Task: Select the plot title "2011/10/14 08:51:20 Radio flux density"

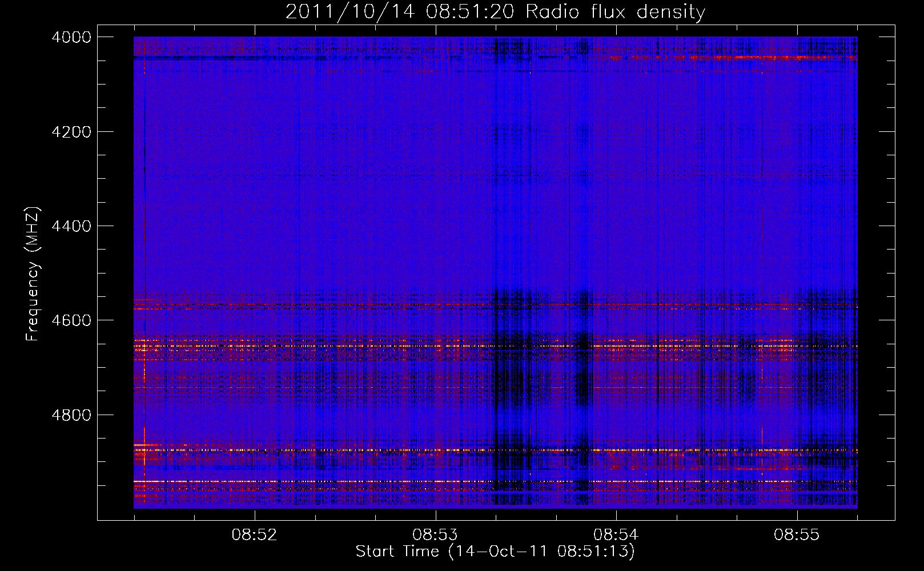Action: point(495,11)
